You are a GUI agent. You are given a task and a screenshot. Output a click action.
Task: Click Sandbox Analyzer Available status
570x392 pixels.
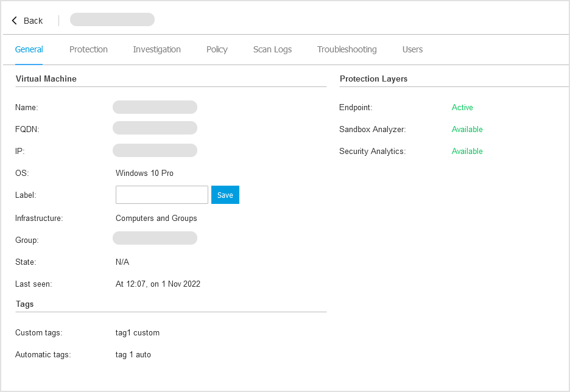[467, 129]
